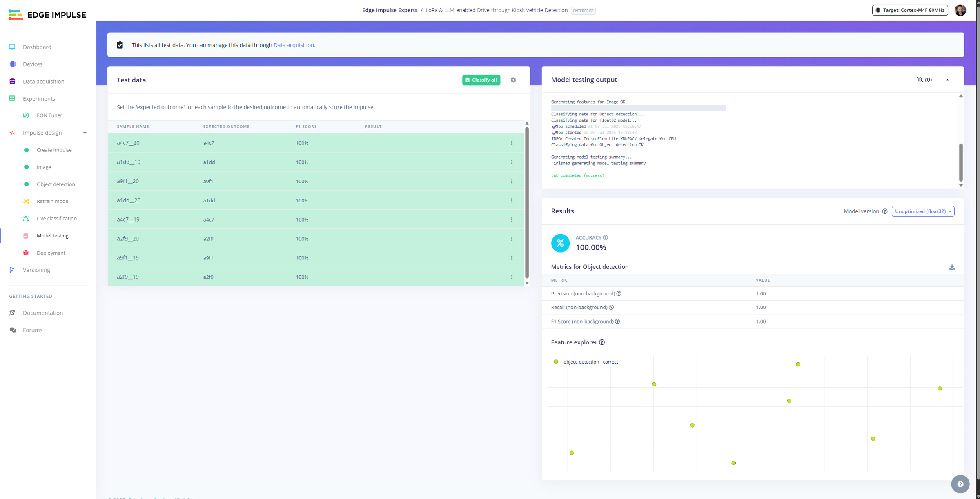The height and width of the screenshot is (499, 980).
Task: Open test data settings gear icon
Action: tap(513, 80)
